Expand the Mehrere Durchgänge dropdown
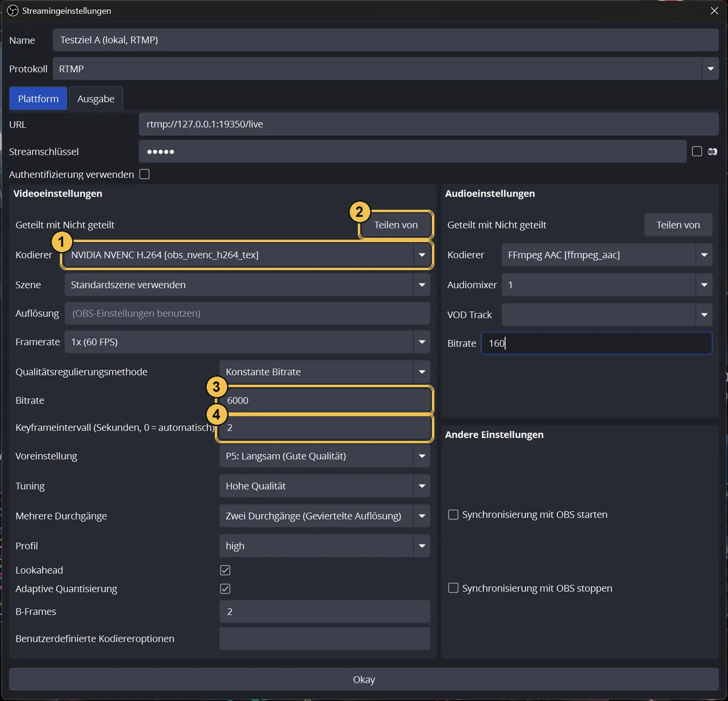The image size is (728, 701). coord(325,516)
